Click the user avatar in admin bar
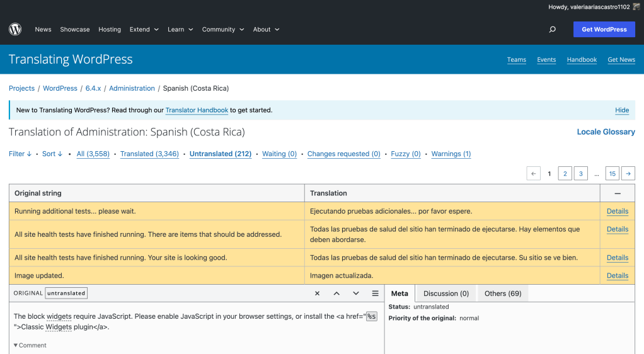 click(x=636, y=7)
